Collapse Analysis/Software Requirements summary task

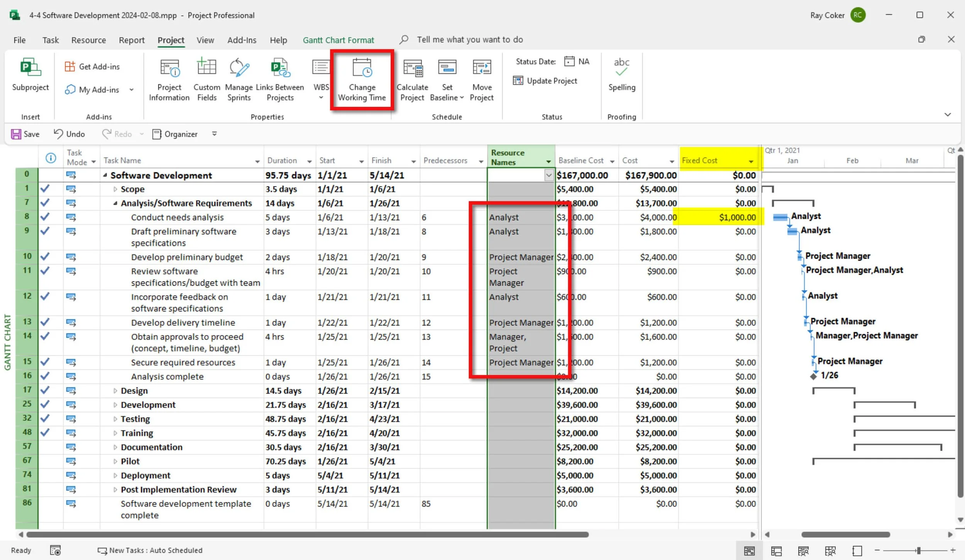[x=115, y=203]
